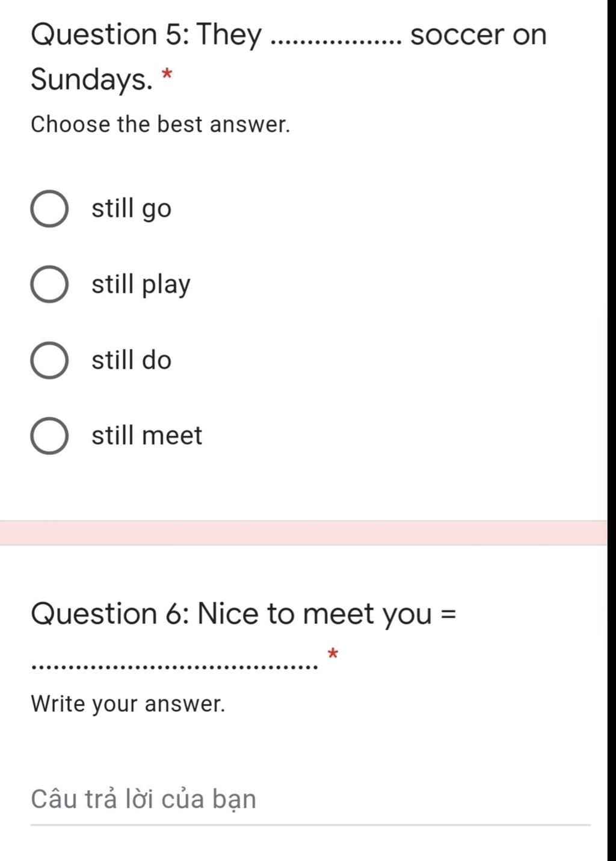Image resolution: width=616 pixels, height=861 pixels.
Task: Click the 'soccer on' text in Question 5
Action: point(478,35)
